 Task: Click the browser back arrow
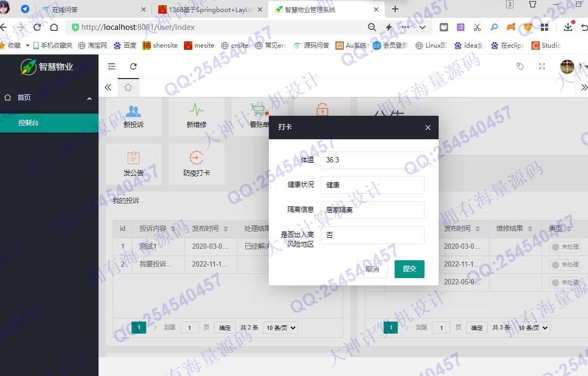3,27
